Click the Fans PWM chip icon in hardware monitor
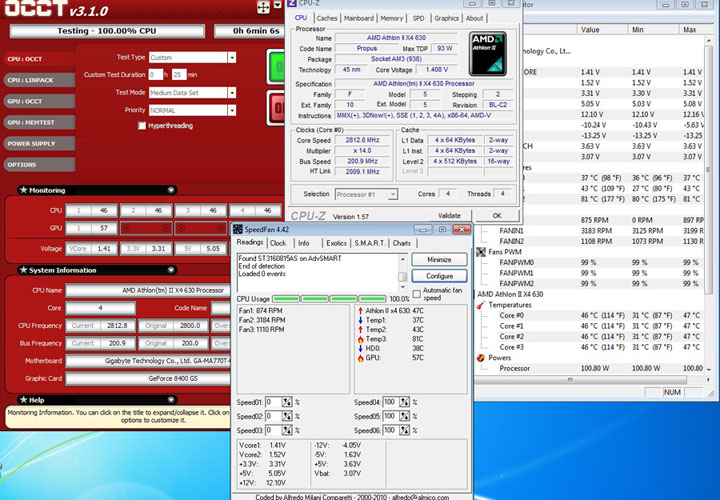The image size is (720, 500). 481,252
